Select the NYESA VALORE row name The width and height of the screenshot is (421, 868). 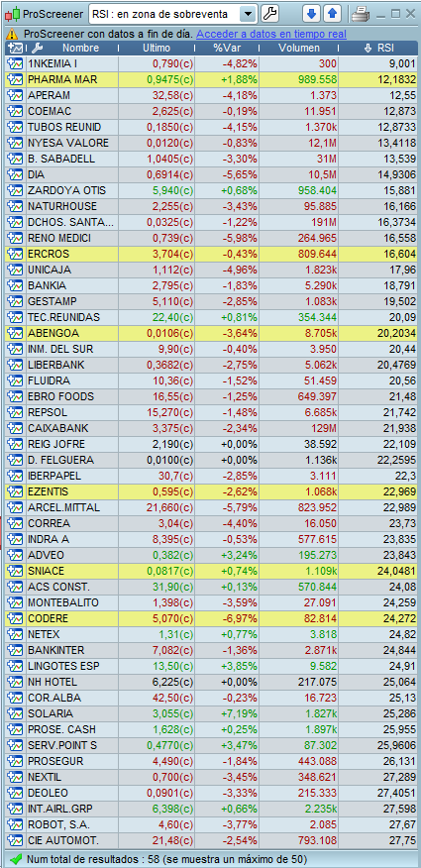coord(68,143)
